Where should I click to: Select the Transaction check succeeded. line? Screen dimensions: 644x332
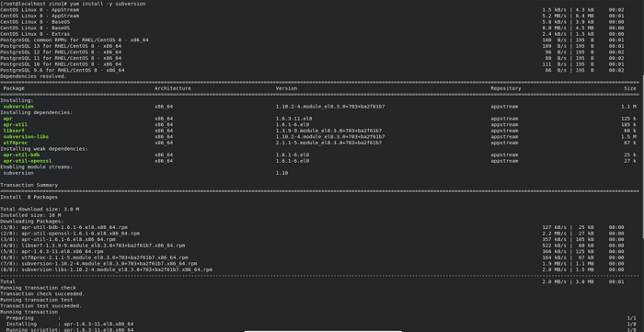(42, 294)
